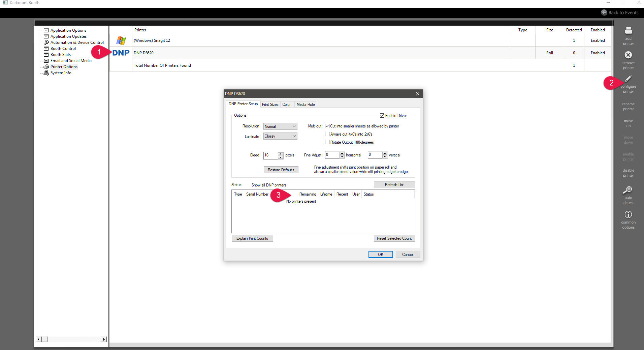Click the Recent column header
644x350 pixels.
342,194
